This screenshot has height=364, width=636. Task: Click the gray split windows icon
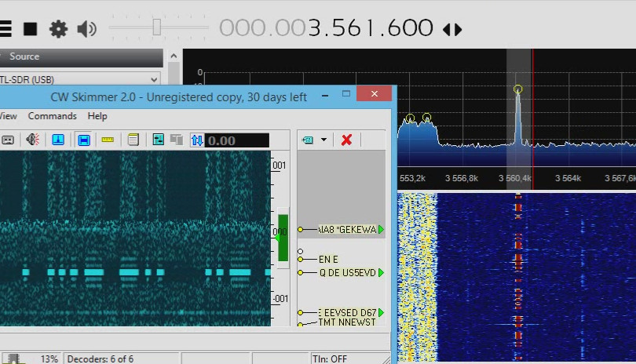pyautogui.click(x=177, y=140)
